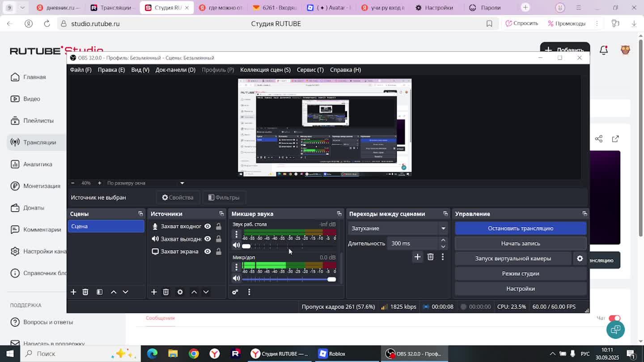
Task: Mute Микр/доп speaker icon
Action: (236, 278)
